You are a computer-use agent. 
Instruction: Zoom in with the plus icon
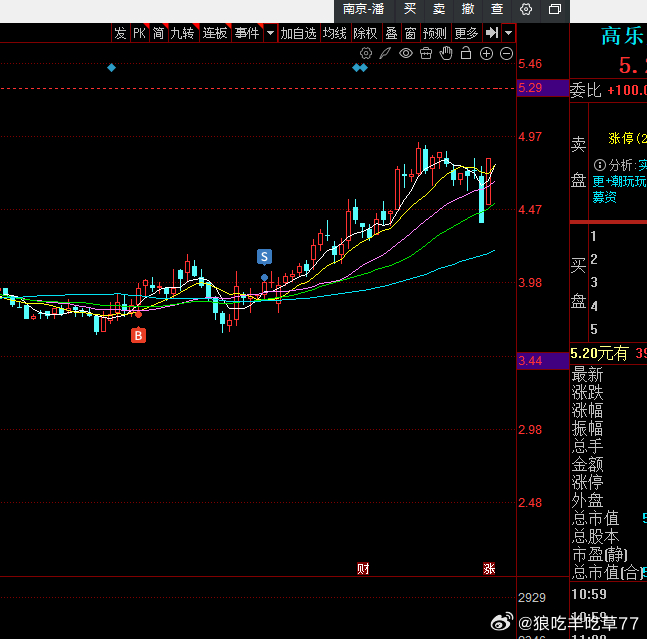click(x=486, y=54)
